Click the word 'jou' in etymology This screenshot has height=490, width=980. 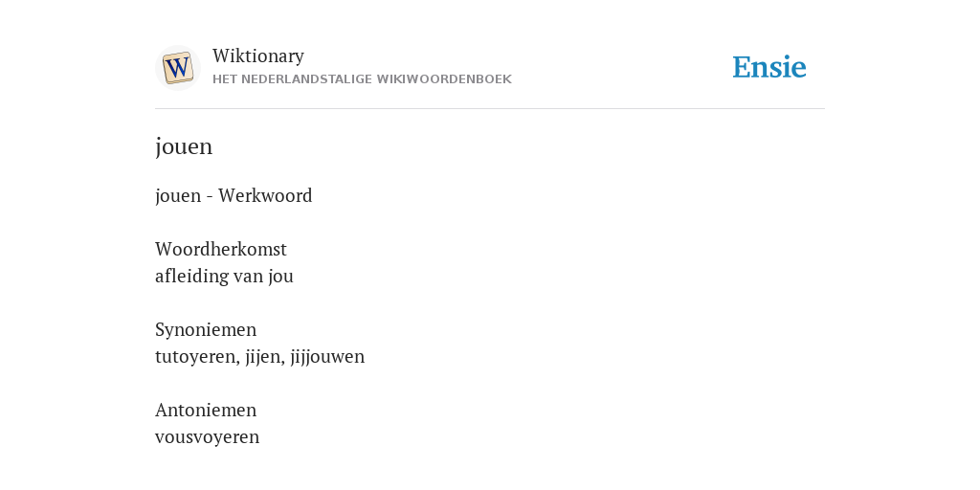click(x=280, y=277)
